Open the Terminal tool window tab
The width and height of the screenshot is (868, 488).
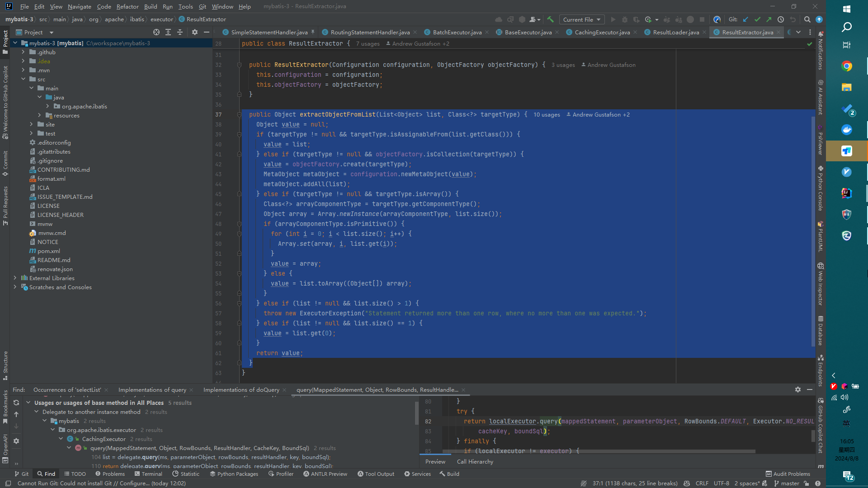click(148, 474)
